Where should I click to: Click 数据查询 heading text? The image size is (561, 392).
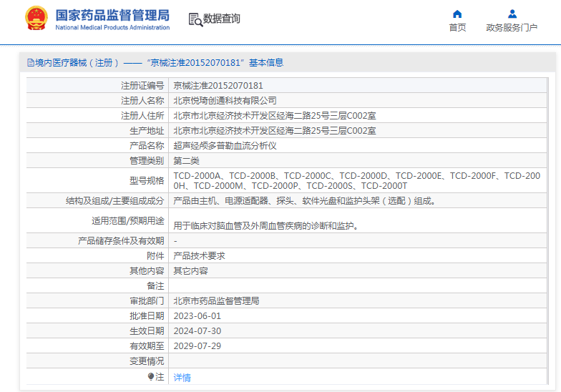pyautogui.click(x=222, y=19)
